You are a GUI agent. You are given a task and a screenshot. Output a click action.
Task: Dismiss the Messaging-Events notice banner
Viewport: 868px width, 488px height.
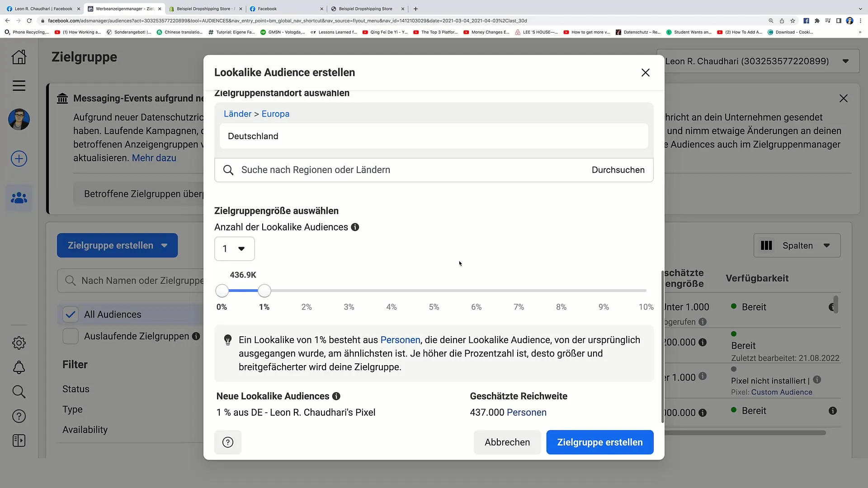tap(844, 99)
